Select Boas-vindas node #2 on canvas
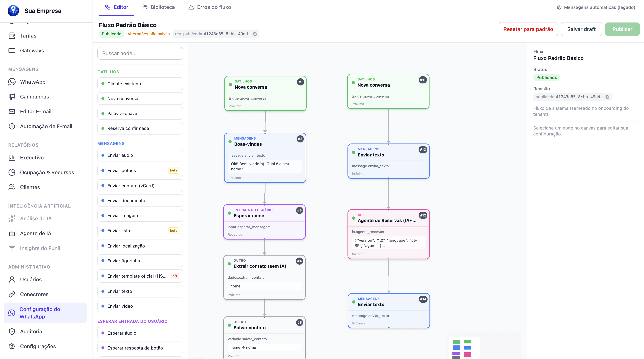 point(265,158)
